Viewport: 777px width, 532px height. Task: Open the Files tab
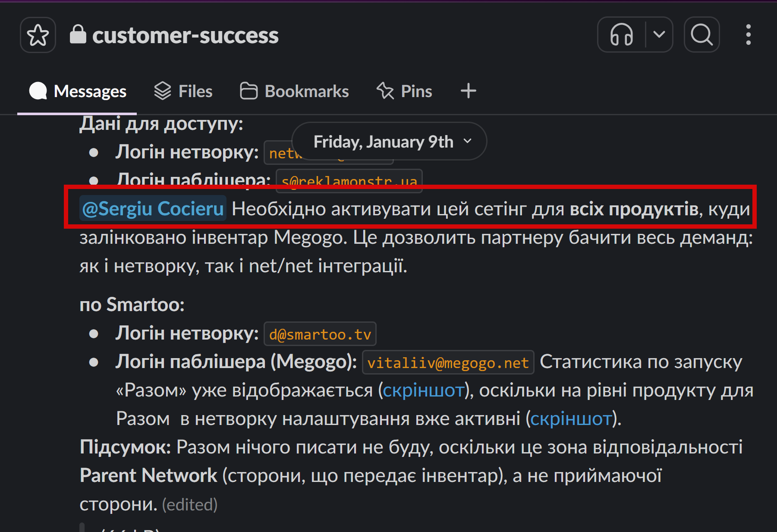[x=183, y=91]
